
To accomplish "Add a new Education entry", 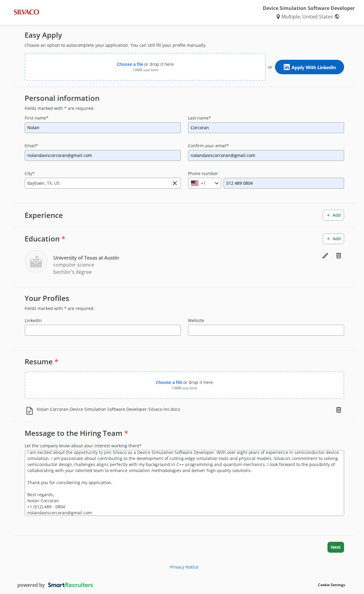I will [x=333, y=239].
